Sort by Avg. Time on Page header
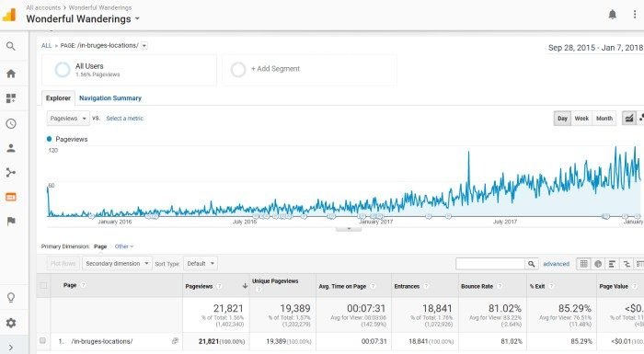Screen dimensions: 644x354 pyautogui.click(x=342, y=286)
